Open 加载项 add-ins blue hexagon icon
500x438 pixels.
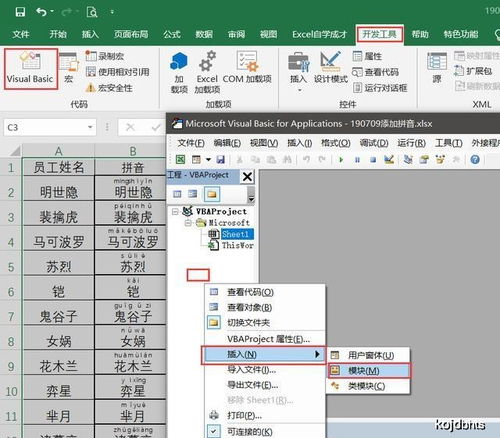pyautogui.click(x=179, y=72)
